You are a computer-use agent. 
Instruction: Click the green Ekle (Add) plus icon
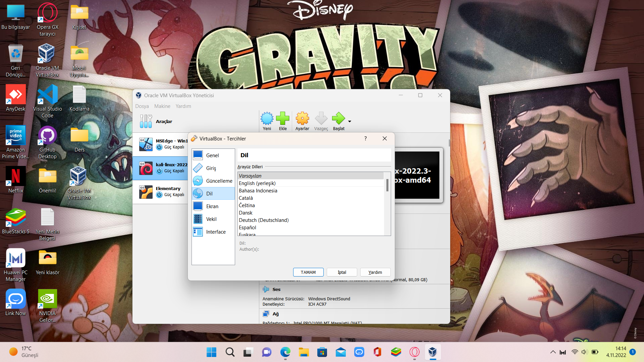[x=283, y=119]
